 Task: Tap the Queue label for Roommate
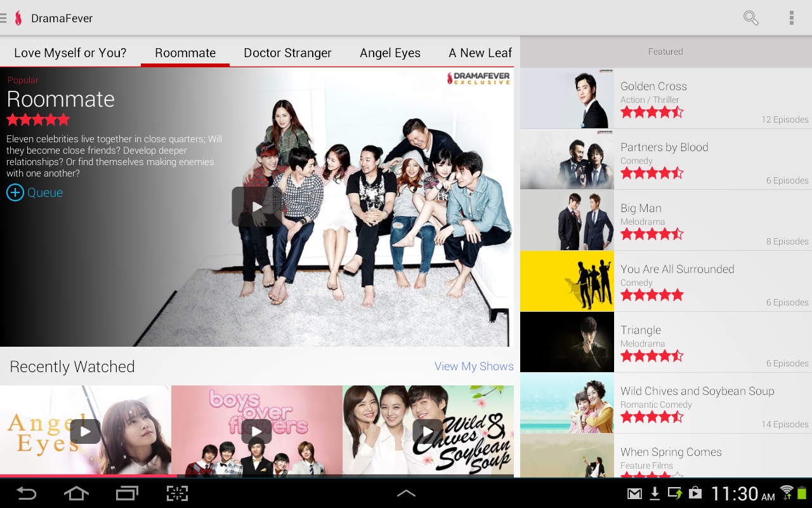tap(45, 192)
